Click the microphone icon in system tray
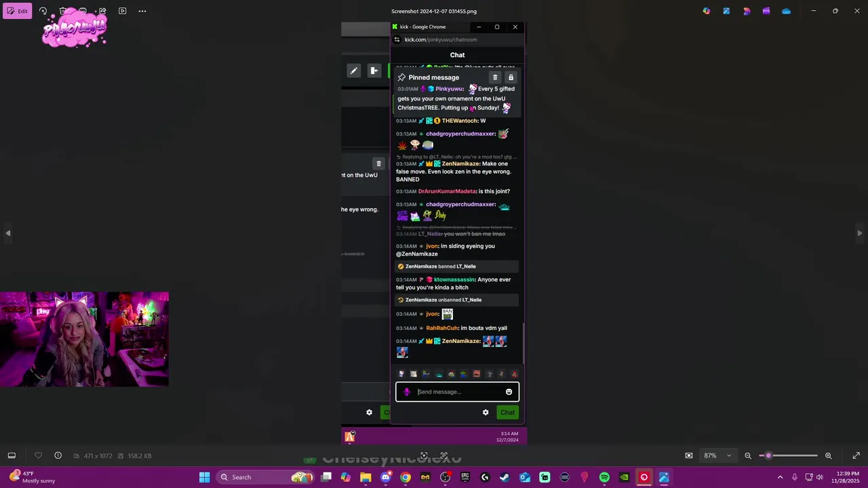The height and width of the screenshot is (488, 868). [795, 477]
